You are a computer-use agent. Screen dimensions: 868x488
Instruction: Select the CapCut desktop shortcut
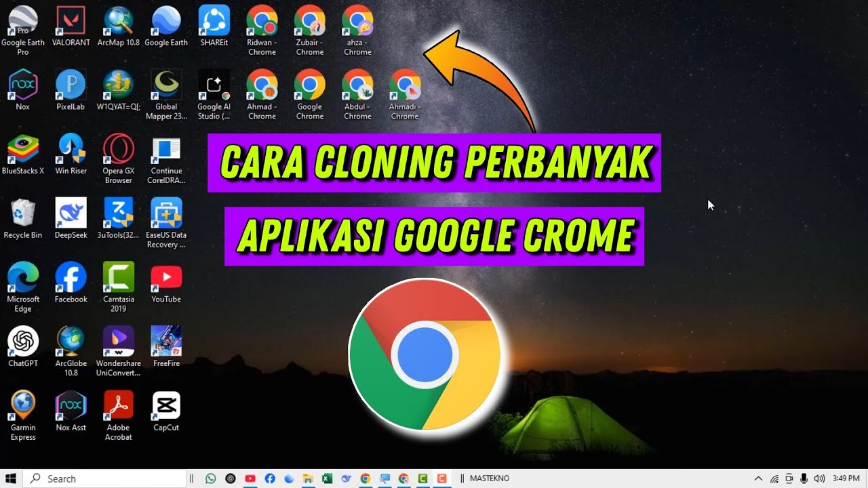pos(166,411)
